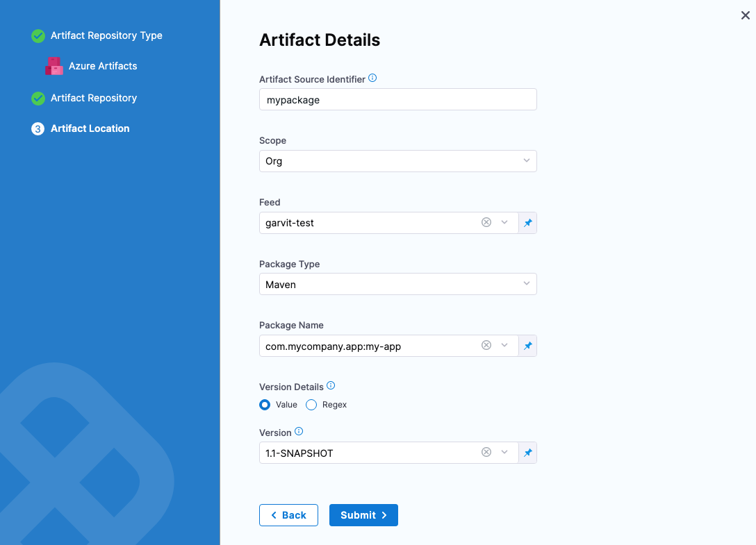
Task: Select the Value radio button
Action: tap(265, 405)
